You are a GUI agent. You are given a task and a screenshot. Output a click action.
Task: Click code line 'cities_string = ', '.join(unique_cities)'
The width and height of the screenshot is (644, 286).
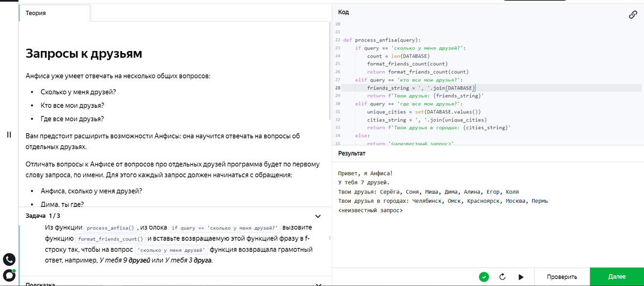pyautogui.click(x=427, y=120)
